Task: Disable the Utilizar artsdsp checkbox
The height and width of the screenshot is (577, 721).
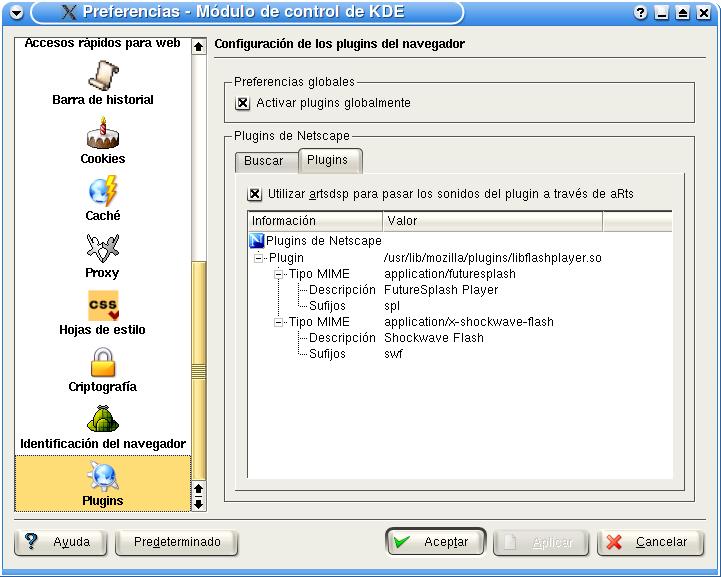Action: click(x=255, y=194)
